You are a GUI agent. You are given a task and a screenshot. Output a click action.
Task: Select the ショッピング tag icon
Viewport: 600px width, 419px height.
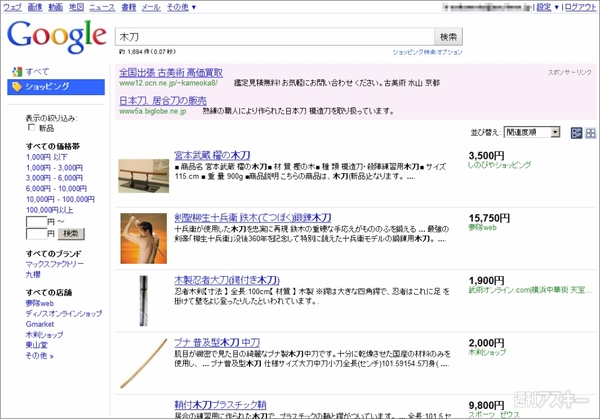click(17, 87)
